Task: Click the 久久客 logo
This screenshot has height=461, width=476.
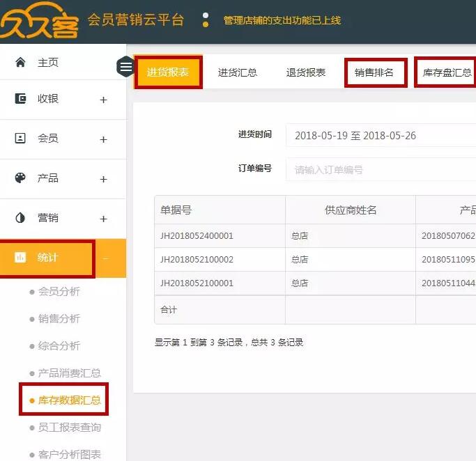Action: coord(38,22)
